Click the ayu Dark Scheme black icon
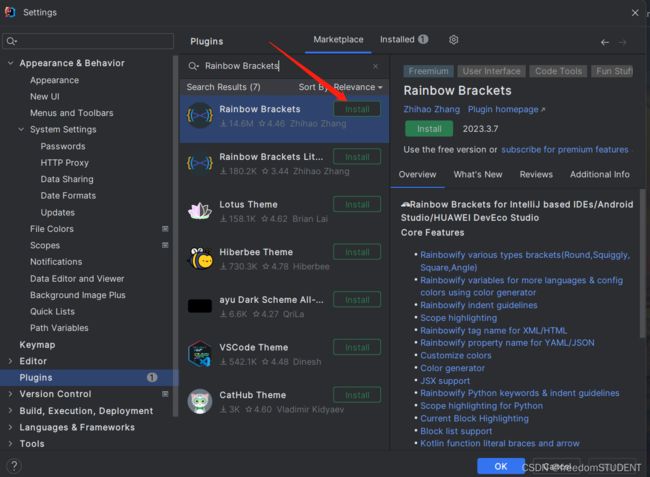The image size is (650, 477). click(x=200, y=306)
